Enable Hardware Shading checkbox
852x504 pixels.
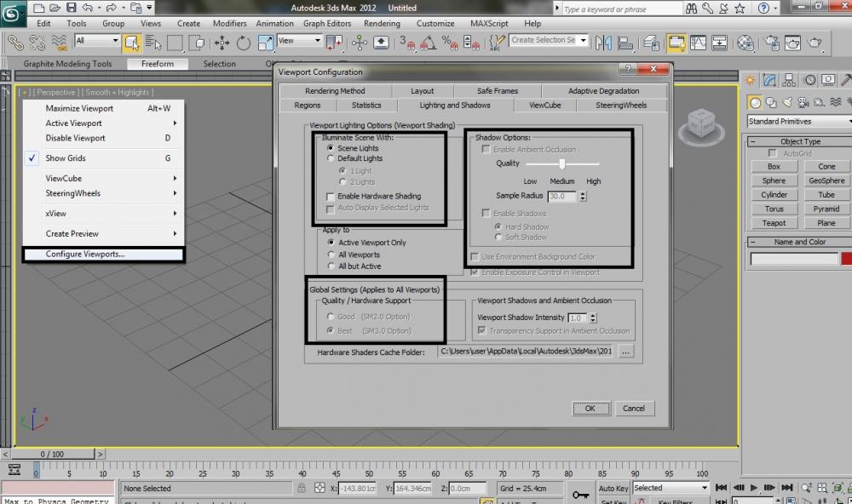(331, 197)
